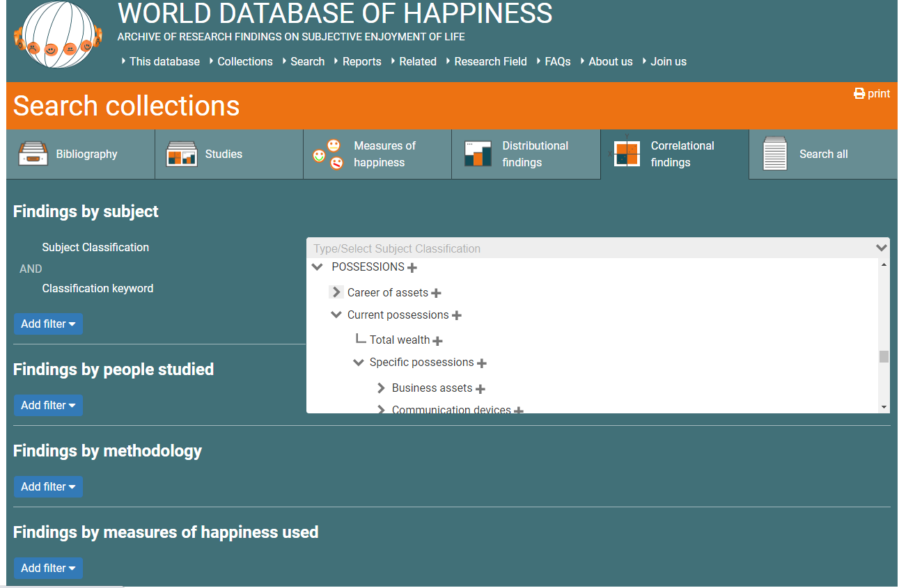Open the Bibliography tab

click(x=80, y=154)
